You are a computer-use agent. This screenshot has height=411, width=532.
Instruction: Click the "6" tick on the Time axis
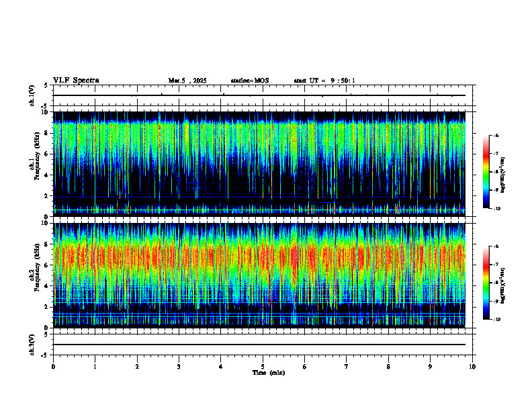[305, 367]
